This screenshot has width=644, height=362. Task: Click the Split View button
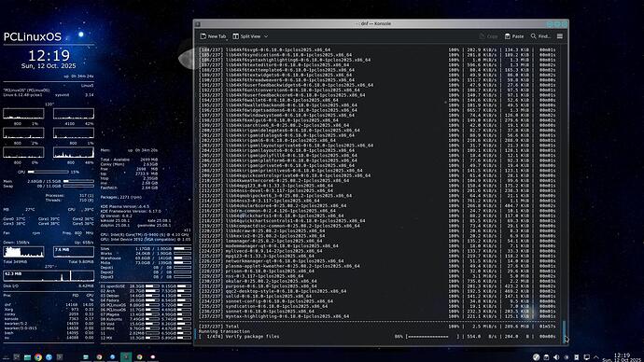tap(246, 36)
